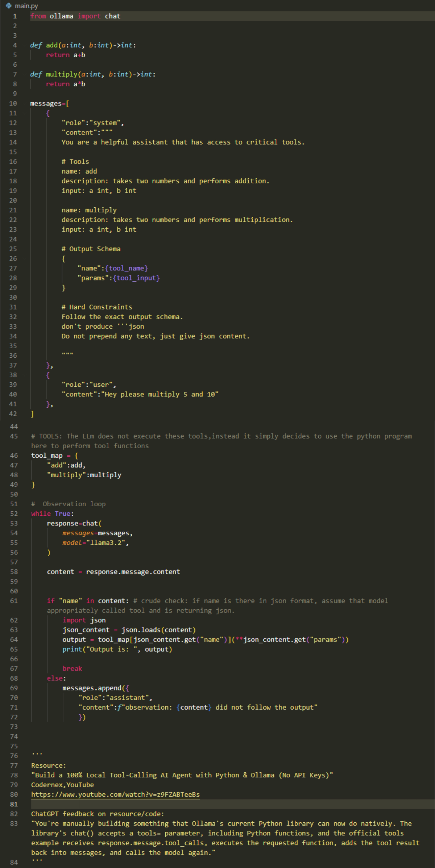The width and height of the screenshot is (435, 868).
Task: Click "def add(a:int, b:int)->int:" line
Action: pos(83,45)
